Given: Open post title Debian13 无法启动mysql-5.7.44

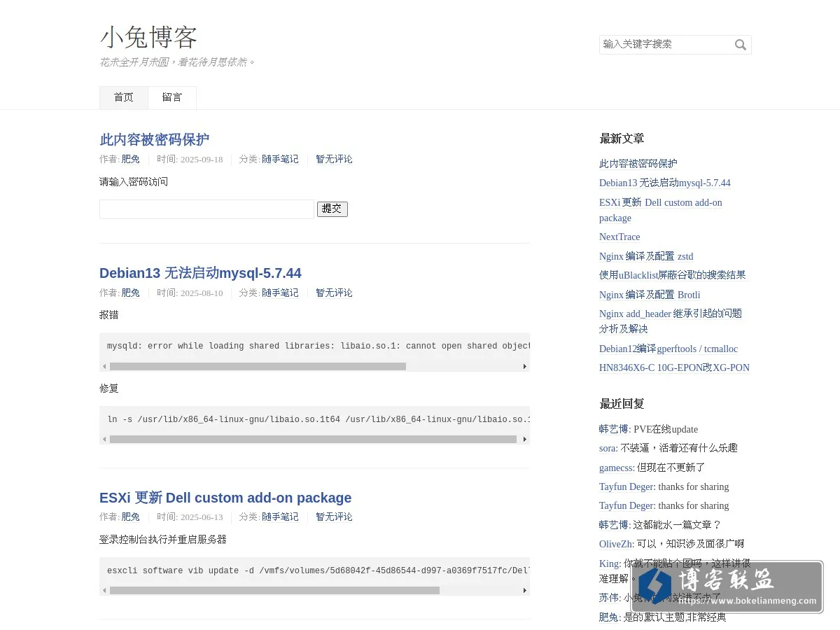Looking at the screenshot, I should (200, 273).
